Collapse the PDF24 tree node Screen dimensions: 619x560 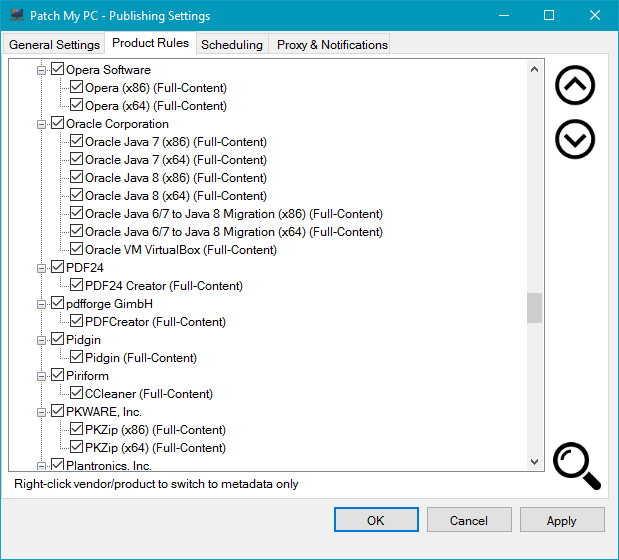[41, 269]
